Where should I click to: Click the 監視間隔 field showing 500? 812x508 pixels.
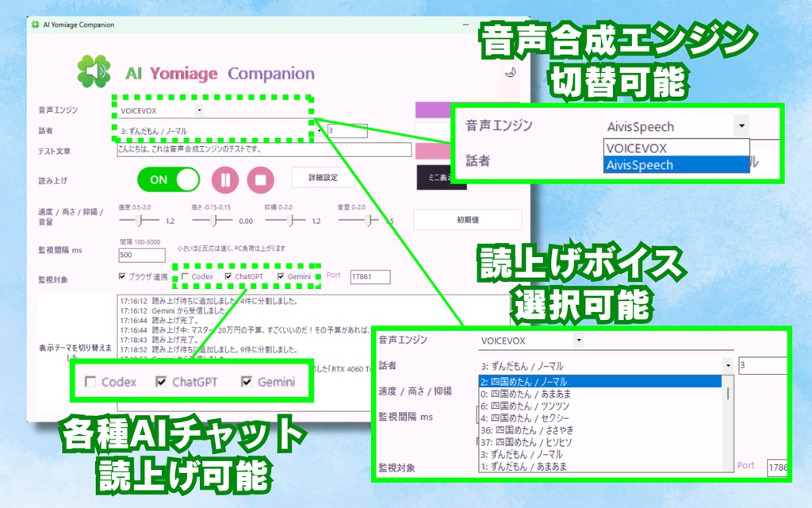click(x=142, y=255)
